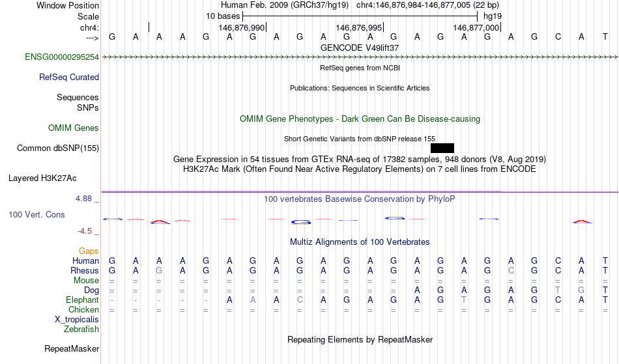
Task: Click the Scale label
Action: click(x=89, y=17)
